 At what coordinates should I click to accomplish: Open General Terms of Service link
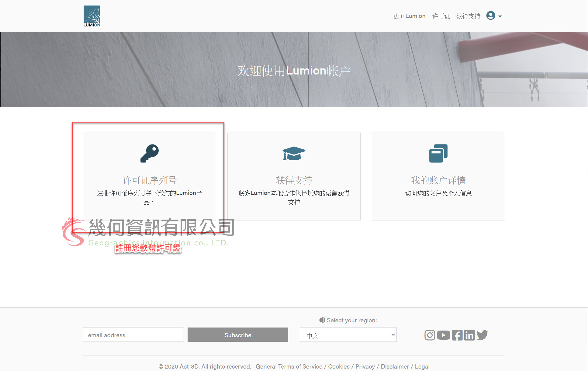(x=289, y=366)
